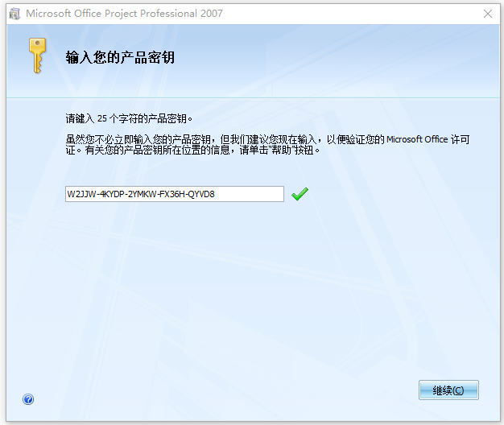This screenshot has height=425, width=504.
Task: Click the blue help question mark icon
Action: click(x=28, y=399)
